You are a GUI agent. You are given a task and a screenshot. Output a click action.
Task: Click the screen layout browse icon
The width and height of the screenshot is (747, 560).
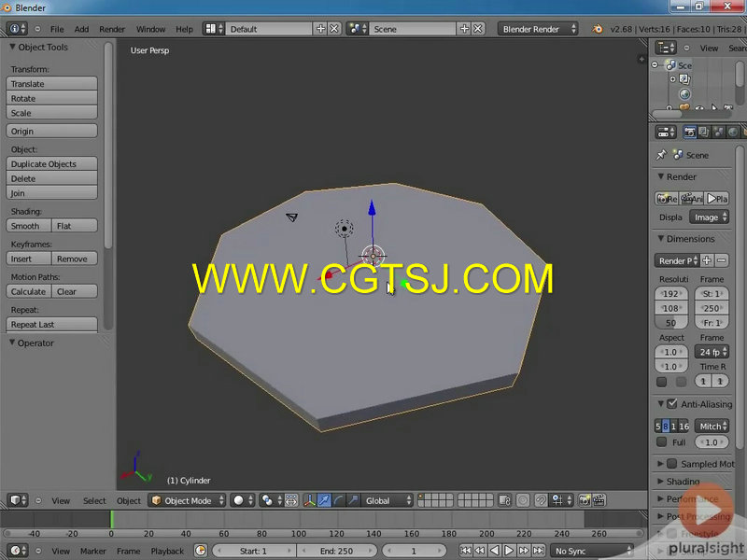[x=214, y=29]
